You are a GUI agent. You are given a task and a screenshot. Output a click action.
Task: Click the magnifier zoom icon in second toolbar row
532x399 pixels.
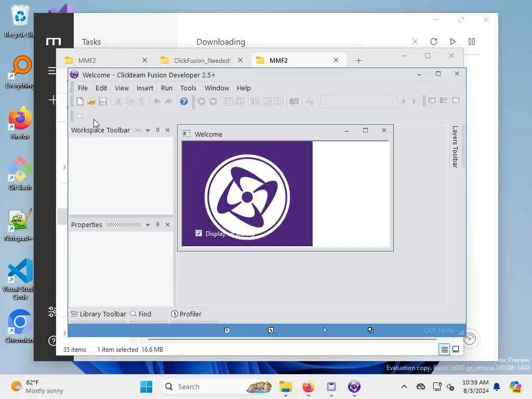pos(79,116)
